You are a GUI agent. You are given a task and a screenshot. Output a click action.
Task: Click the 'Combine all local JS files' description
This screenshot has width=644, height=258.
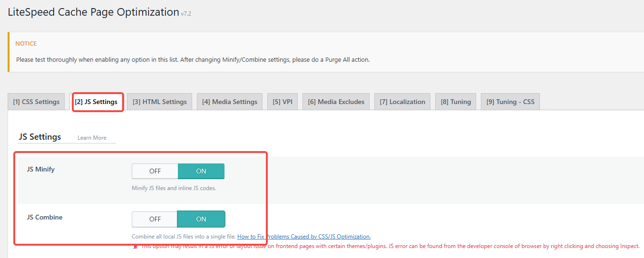click(184, 237)
